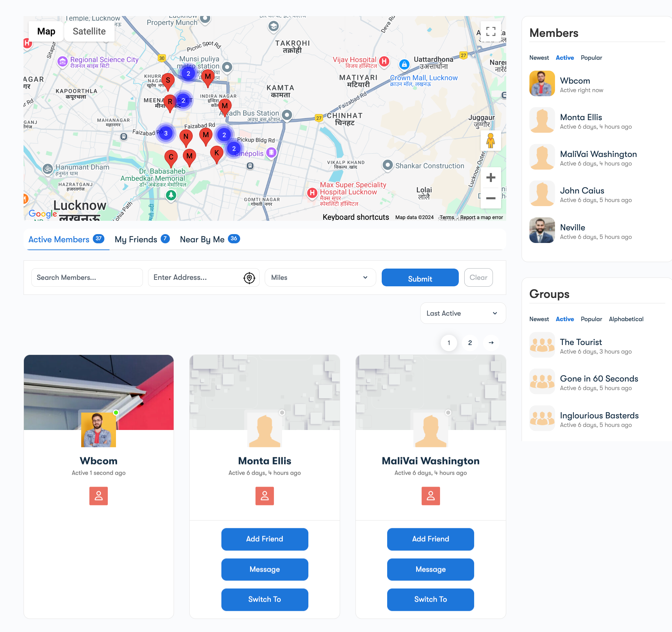Image resolution: width=672 pixels, height=632 pixels.
Task: Click the Search Members input field
Action: click(x=87, y=277)
